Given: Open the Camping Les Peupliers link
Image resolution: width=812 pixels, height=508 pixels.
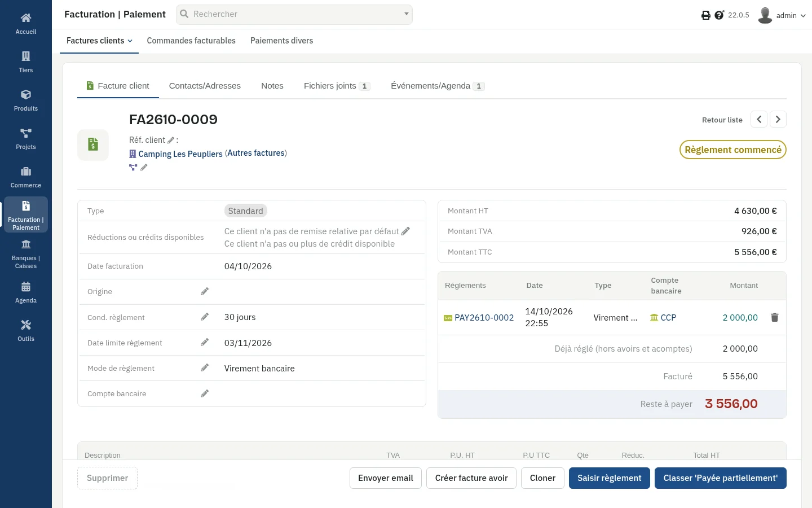Looking at the screenshot, I should 180,154.
